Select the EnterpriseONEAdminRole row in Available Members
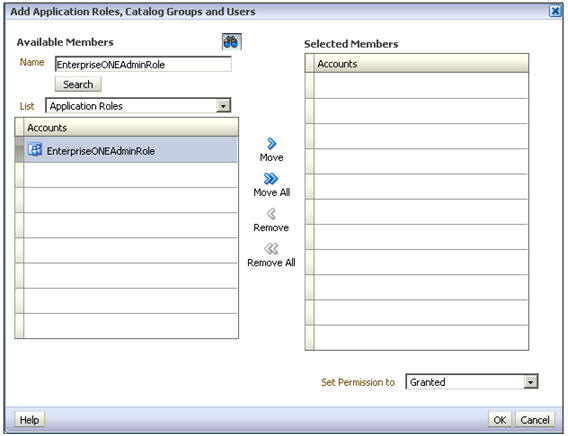 coord(126,150)
